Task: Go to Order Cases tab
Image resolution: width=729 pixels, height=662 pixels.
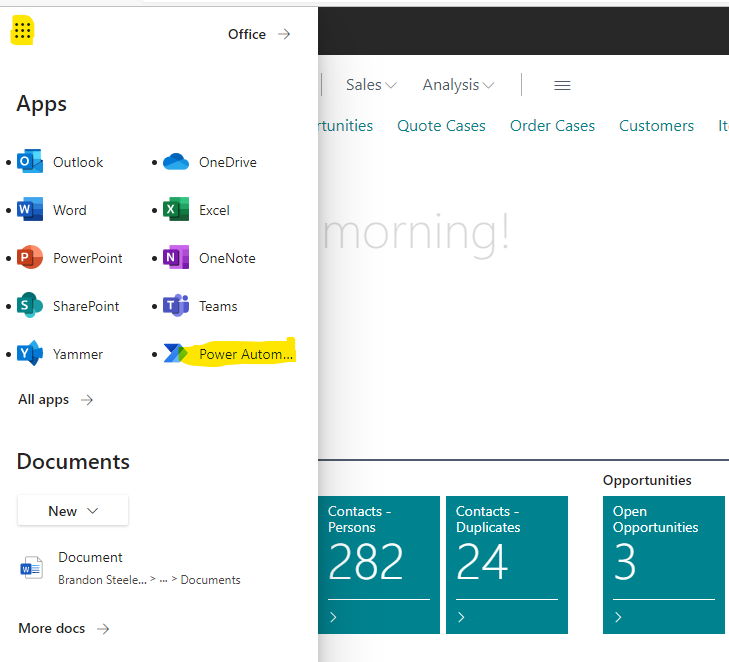Action: coord(552,126)
